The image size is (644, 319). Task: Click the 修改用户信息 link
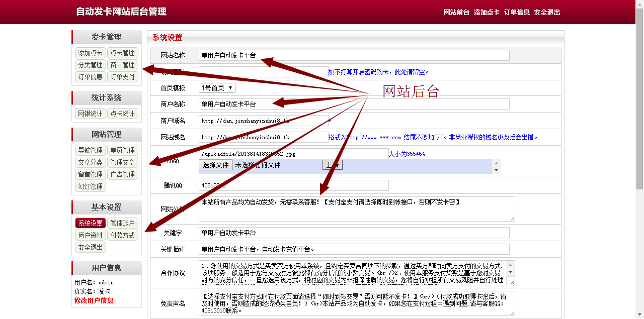pyautogui.click(x=94, y=300)
